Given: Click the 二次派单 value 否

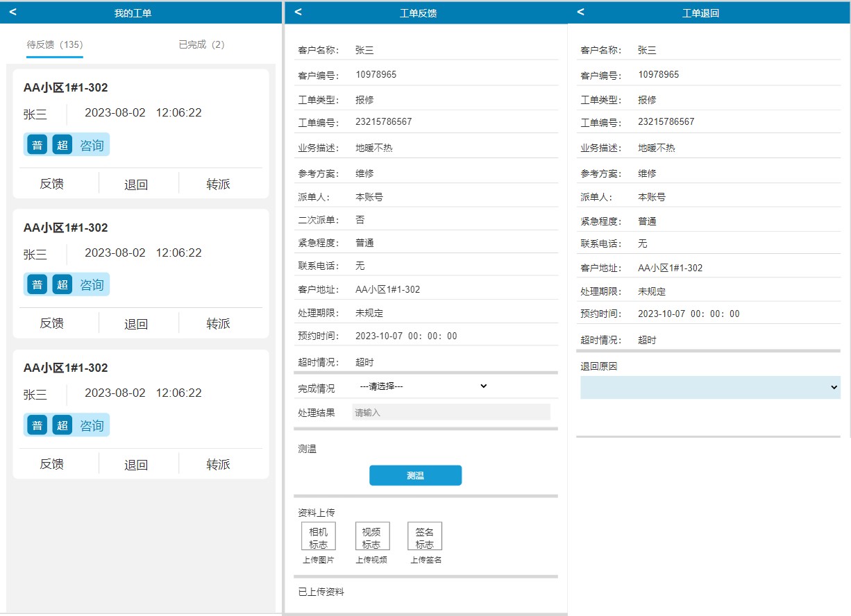Looking at the screenshot, I should (x=360, y=220).
